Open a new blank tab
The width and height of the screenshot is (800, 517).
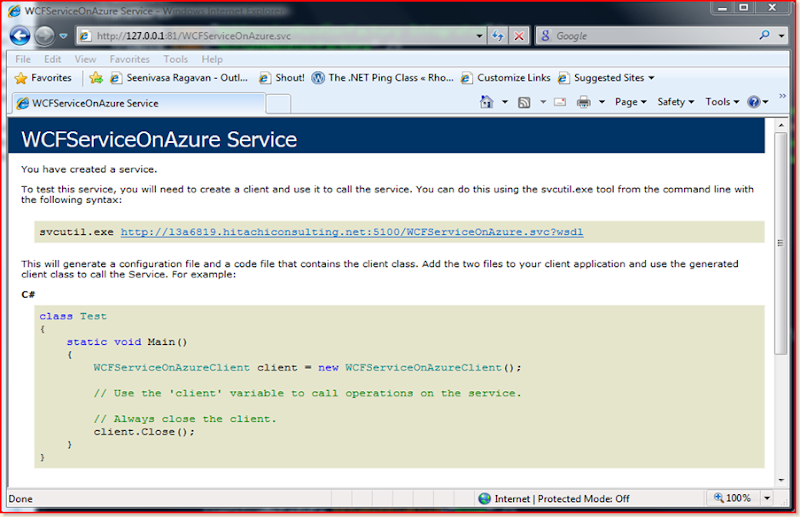click(x=279, y=104)
